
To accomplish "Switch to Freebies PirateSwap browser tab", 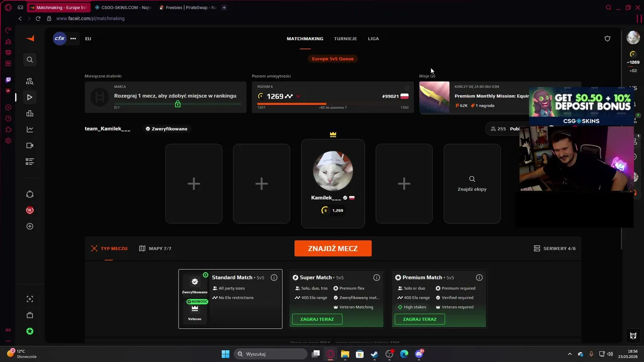I will click(187, 8).
